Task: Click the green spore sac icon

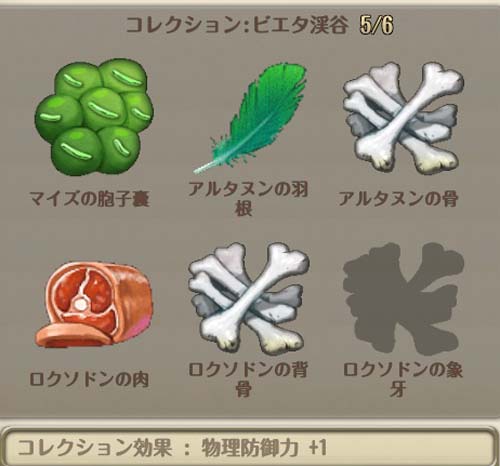Action: tap(94, 117)
